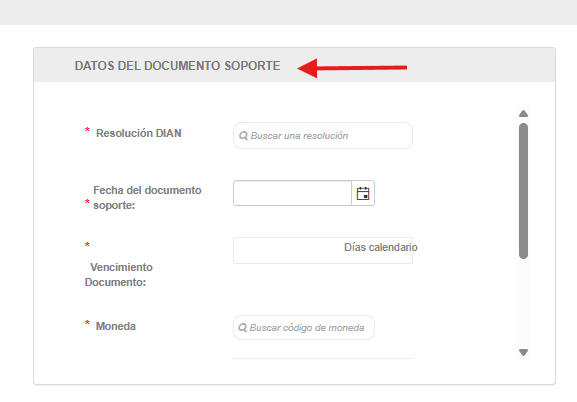Click the scrollbar down arrow

click(523, 352)
